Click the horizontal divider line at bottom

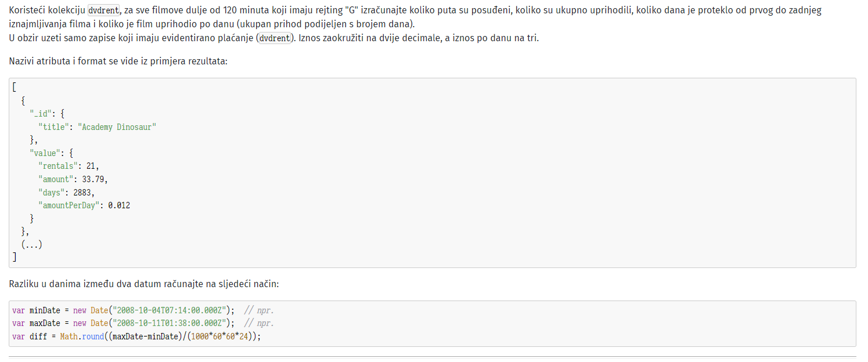(433, 357)
